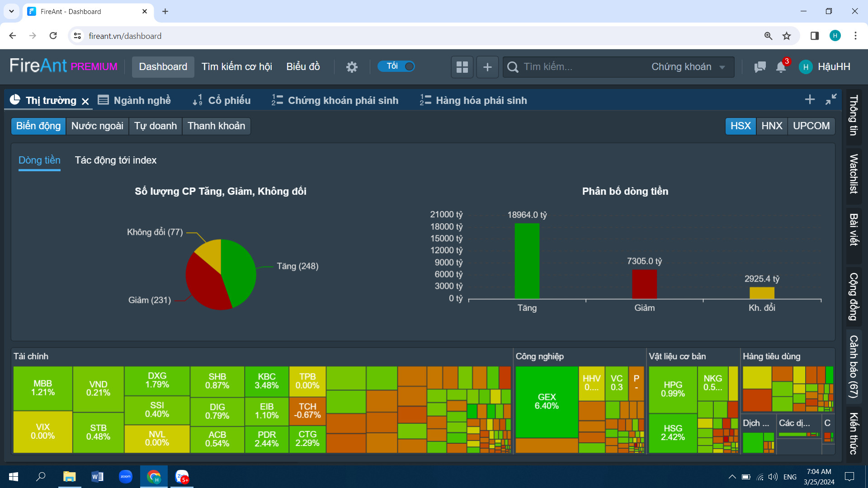Close the Thị trường tab
868x488 pixels.
[85, 101]
